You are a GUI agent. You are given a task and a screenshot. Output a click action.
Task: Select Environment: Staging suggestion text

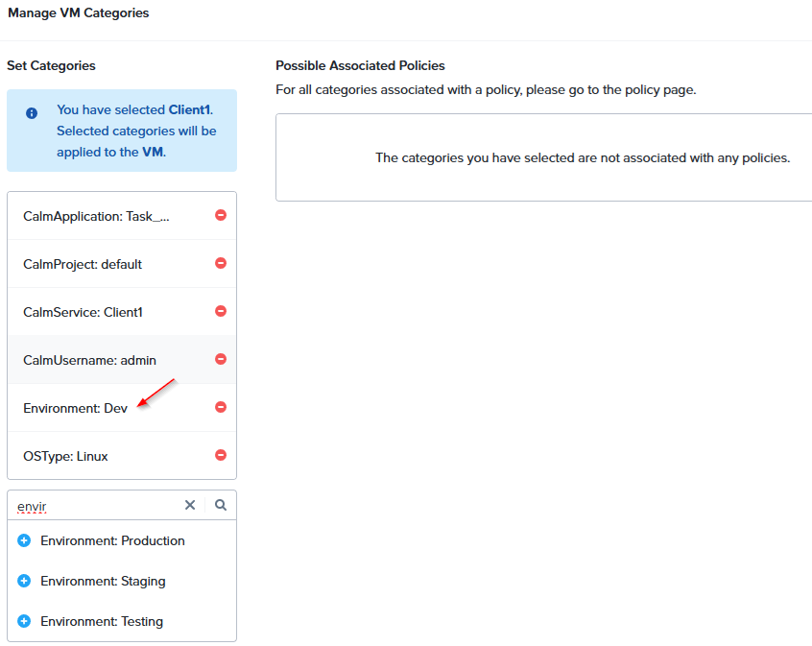pyautogui.click(x=103, y=582)
